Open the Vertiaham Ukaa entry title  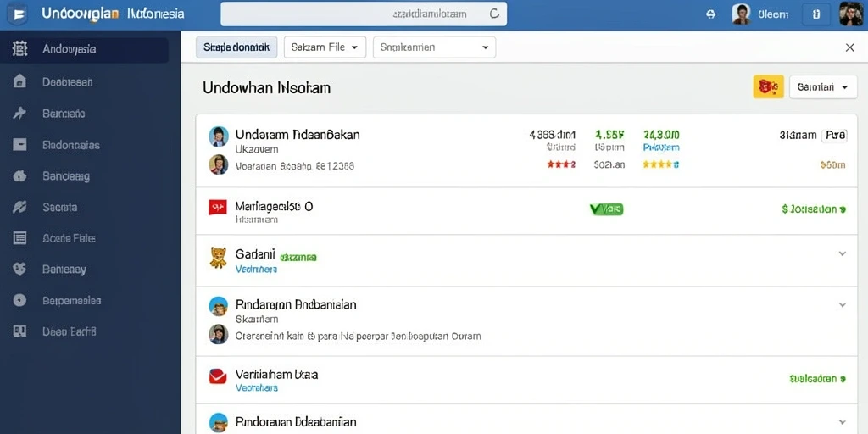click(277, 374)
